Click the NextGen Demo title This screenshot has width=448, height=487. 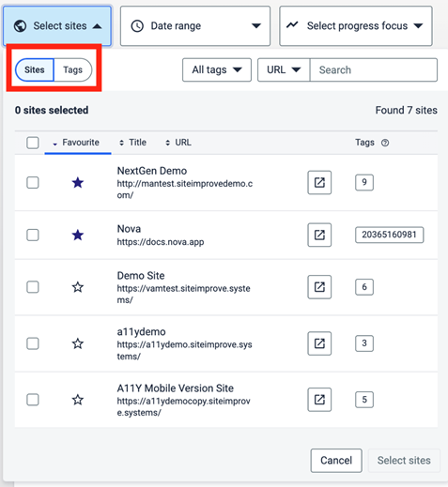(152, 171)
